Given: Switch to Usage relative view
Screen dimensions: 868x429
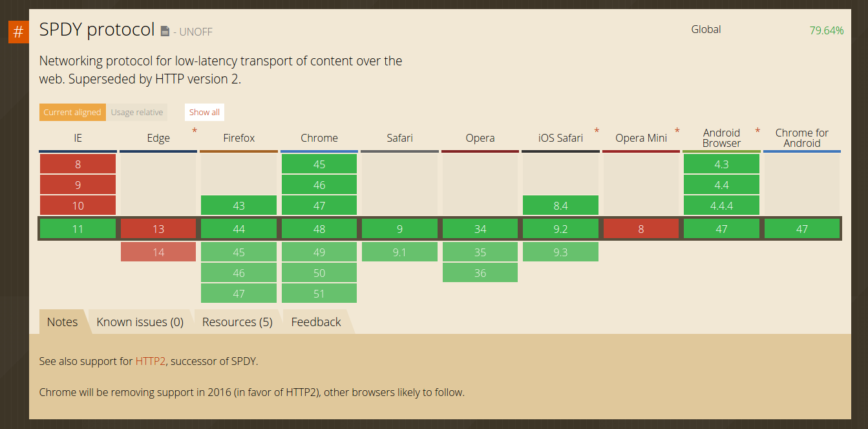Looking at the screenshot, I should pyautogui.click(x=137, y=112).
